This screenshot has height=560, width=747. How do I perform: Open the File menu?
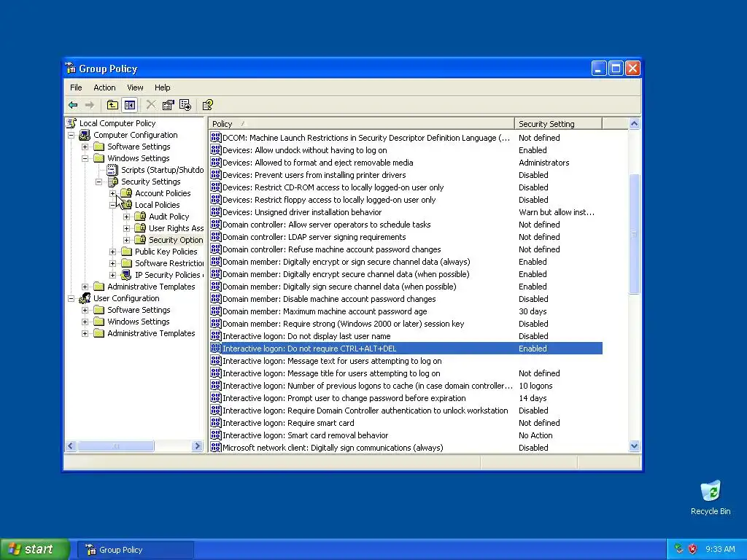coord(76,87)
